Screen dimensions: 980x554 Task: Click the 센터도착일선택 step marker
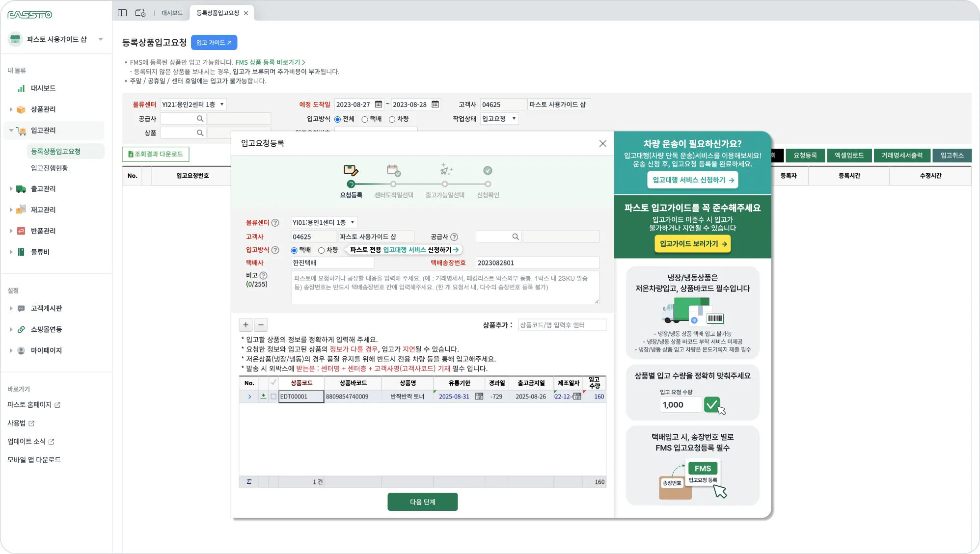pyautogui.click(x=393, y=184)
